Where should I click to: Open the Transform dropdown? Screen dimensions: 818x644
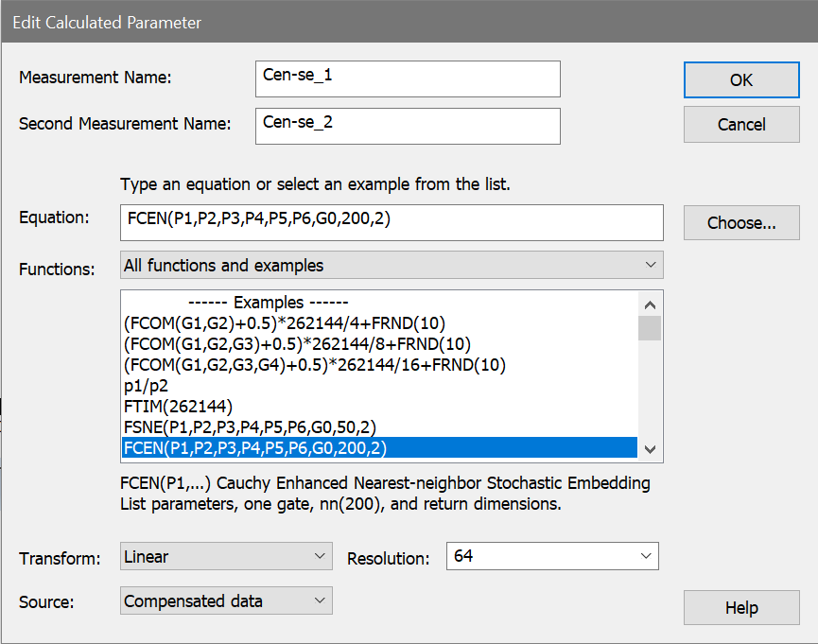coord(226,557)
